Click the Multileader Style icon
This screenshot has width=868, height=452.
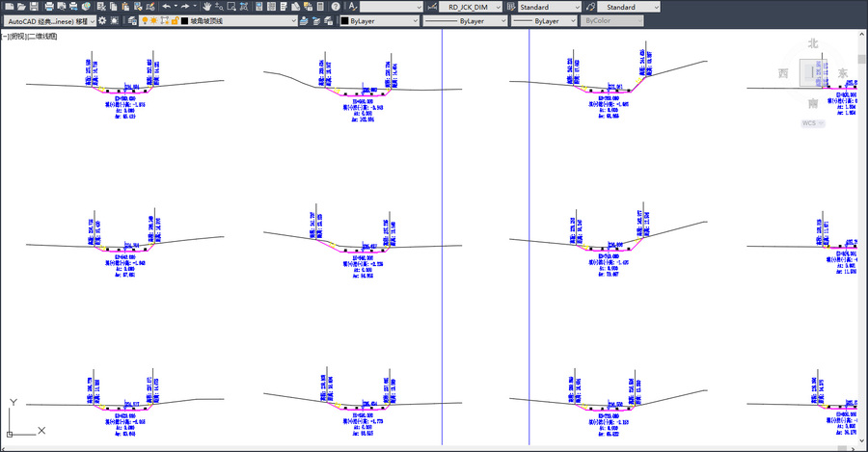(590, 7)
